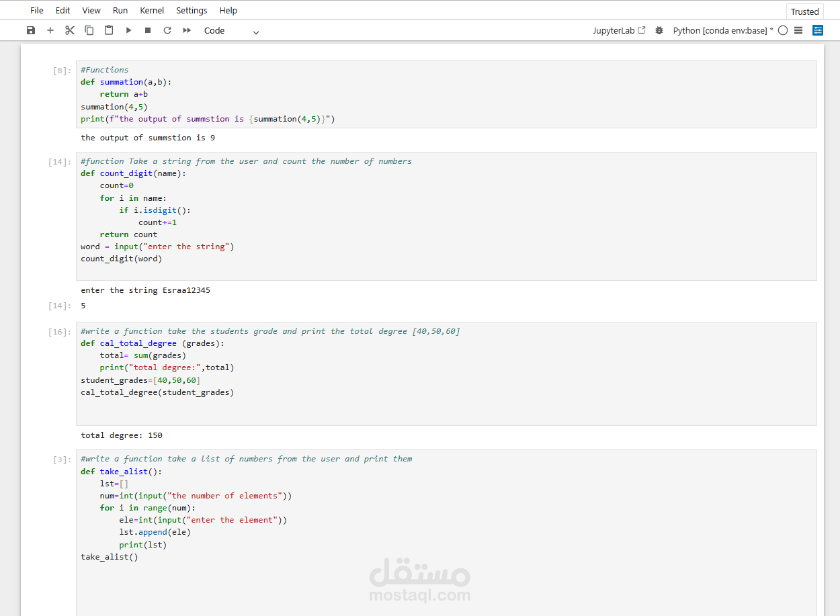Click the 'student_grades=[40,50,60]' line
The width and height of the screenshot is (840, 616).
[x=140, y=380]
